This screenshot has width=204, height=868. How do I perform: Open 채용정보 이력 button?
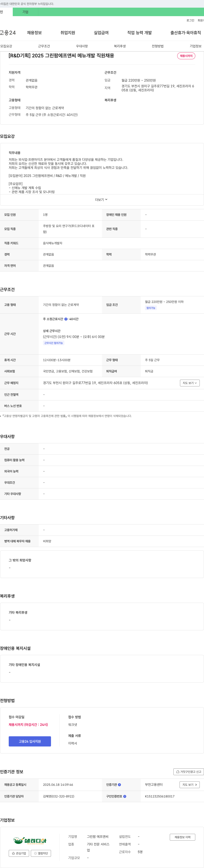(x=182, y=837)
